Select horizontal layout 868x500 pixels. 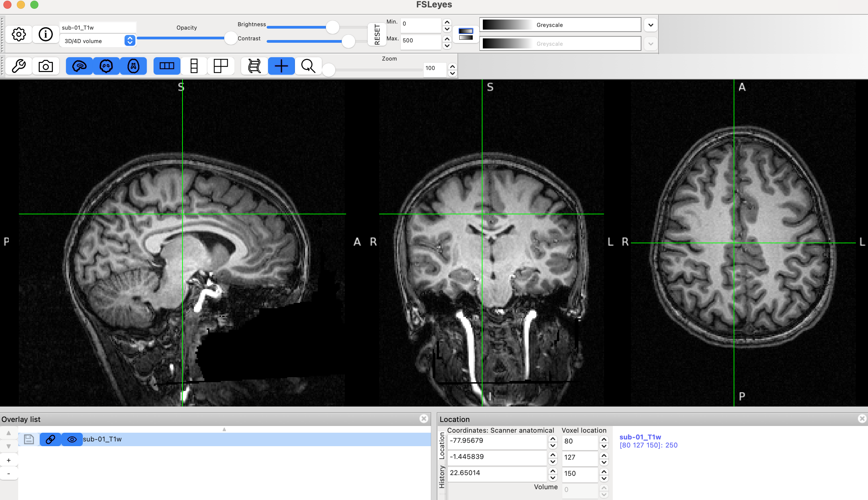[x=167, y=66]
